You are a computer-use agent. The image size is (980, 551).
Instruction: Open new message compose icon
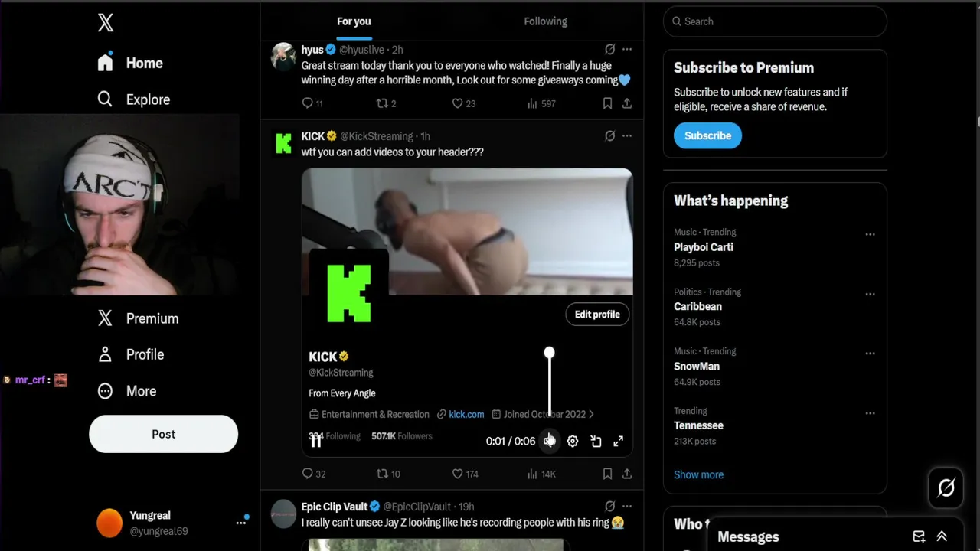(x=919, y=536)
